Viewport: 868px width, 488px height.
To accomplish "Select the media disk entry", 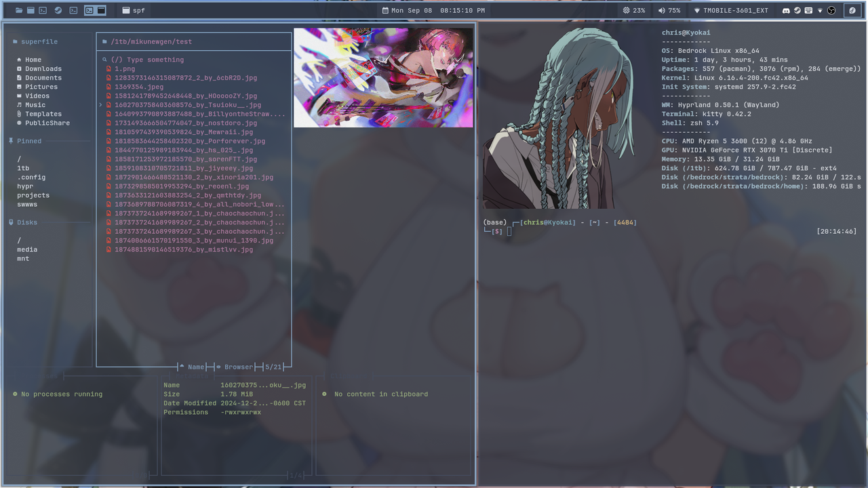I will (x=27, y=249).
